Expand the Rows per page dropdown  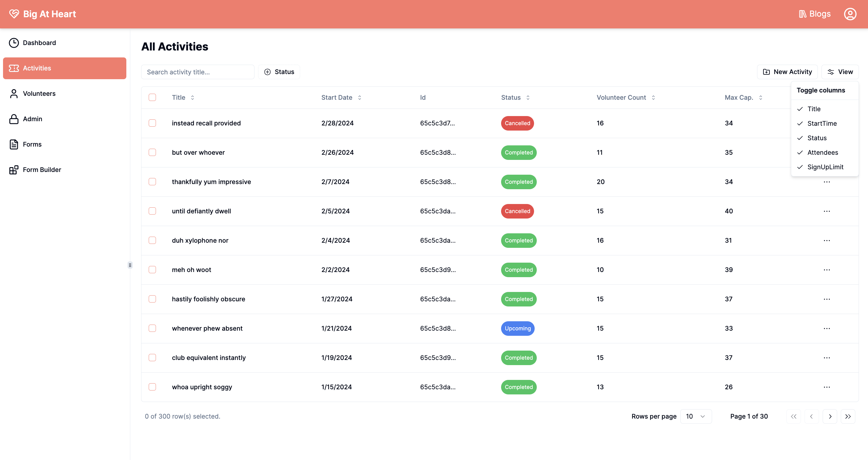point(695,416)
